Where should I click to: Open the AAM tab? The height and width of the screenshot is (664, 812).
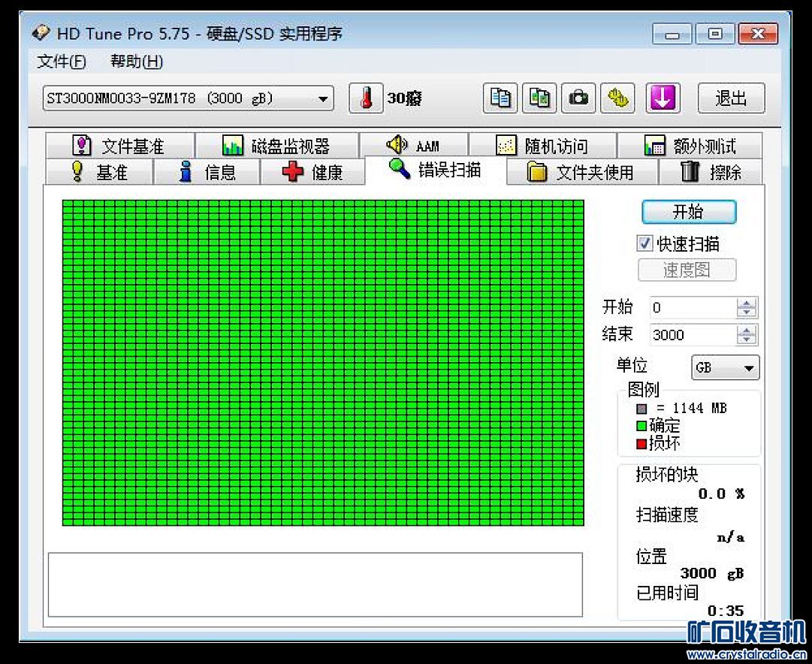414,146
